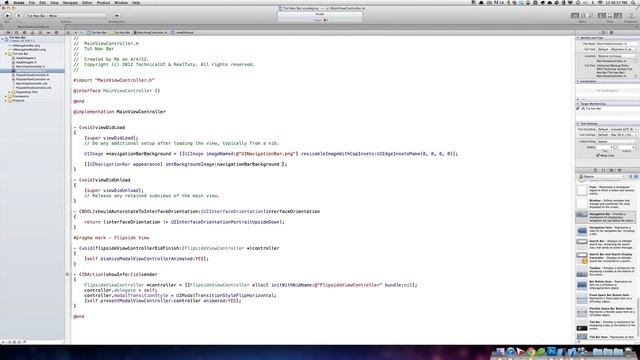This screenshot has width=640, height=360.
Task: Show the Object library tab
Action: (611, 170)
